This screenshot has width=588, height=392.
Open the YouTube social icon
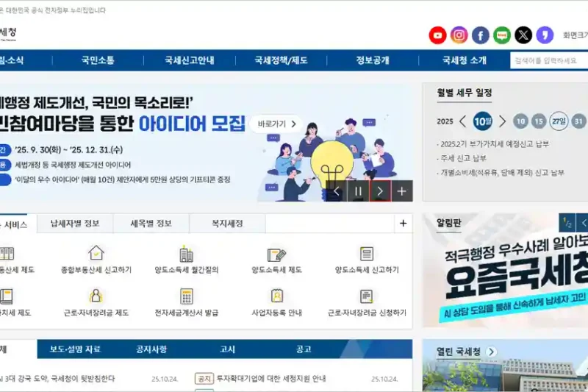(437, 35)
